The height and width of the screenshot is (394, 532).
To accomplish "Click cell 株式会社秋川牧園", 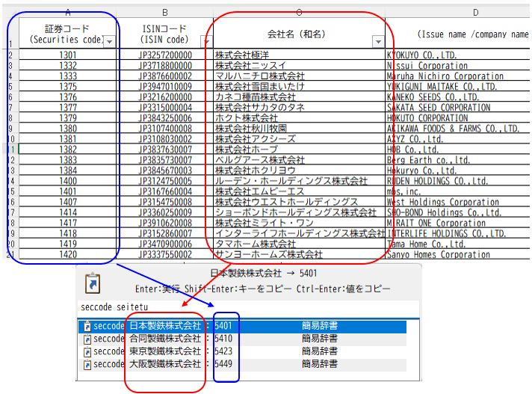I will pos(300,129).
